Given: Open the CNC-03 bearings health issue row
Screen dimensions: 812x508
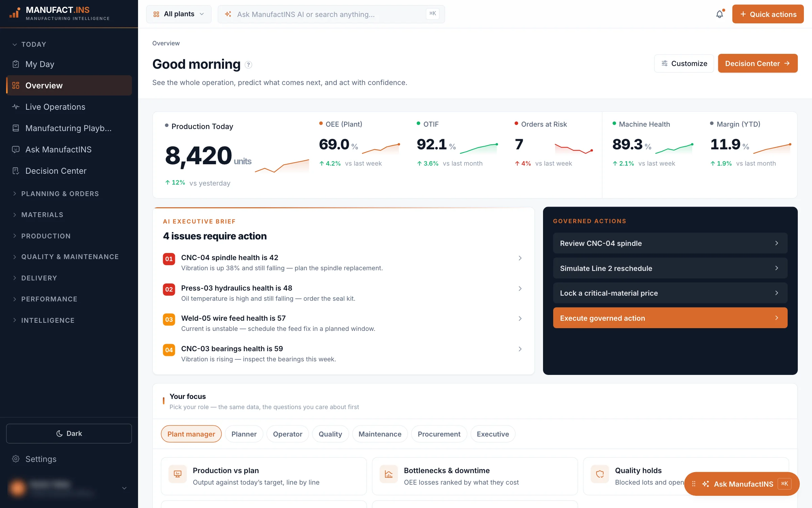Looking at the screenshot, I should [x=343, y=354].
